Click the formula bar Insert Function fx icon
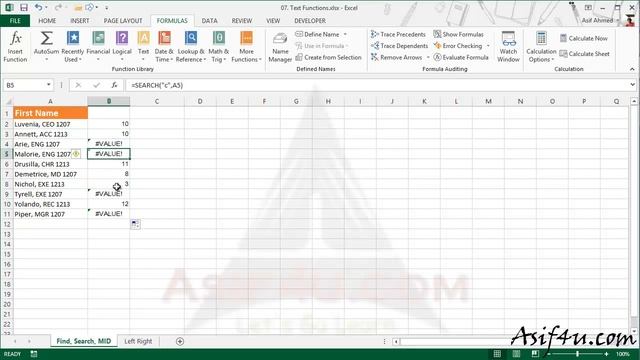 click(114, 85)
